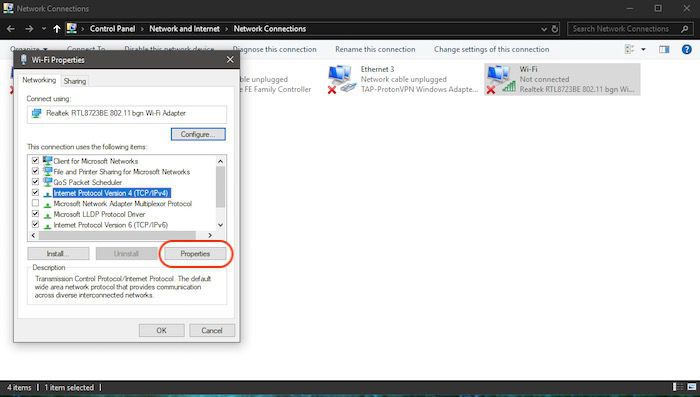
Task: Expand the address bar history dropdown
Action: [x=544, y=29]
